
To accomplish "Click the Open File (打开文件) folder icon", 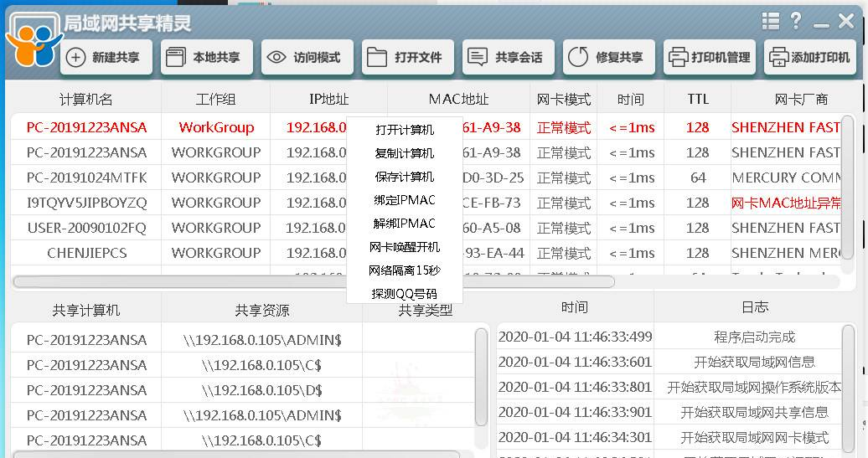I will 378,58.
